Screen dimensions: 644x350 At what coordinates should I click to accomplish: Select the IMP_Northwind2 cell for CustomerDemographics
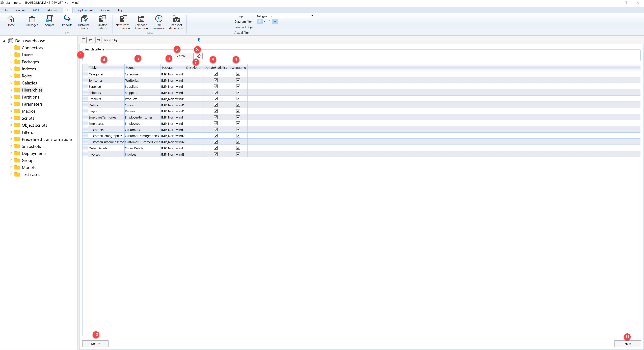173,136
